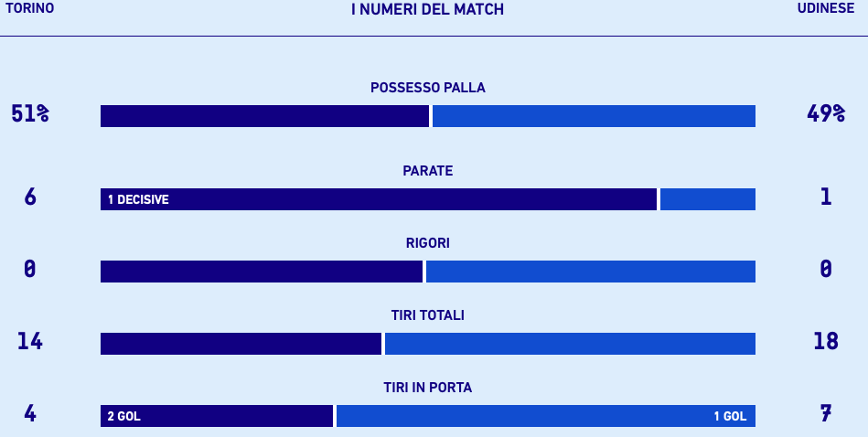Select the PARATE stat label
The height and width of the screenshot is (437, 868).
[x=427, y=171]
